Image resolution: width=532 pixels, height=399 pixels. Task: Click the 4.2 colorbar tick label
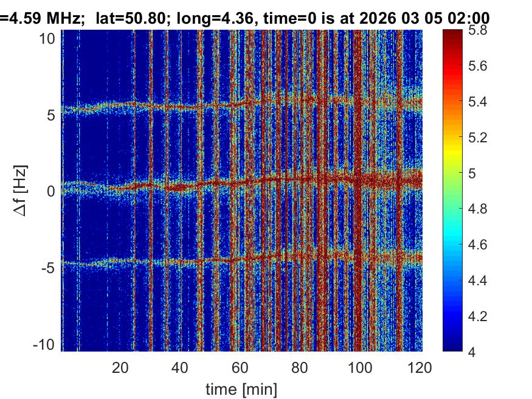(480, 316)
